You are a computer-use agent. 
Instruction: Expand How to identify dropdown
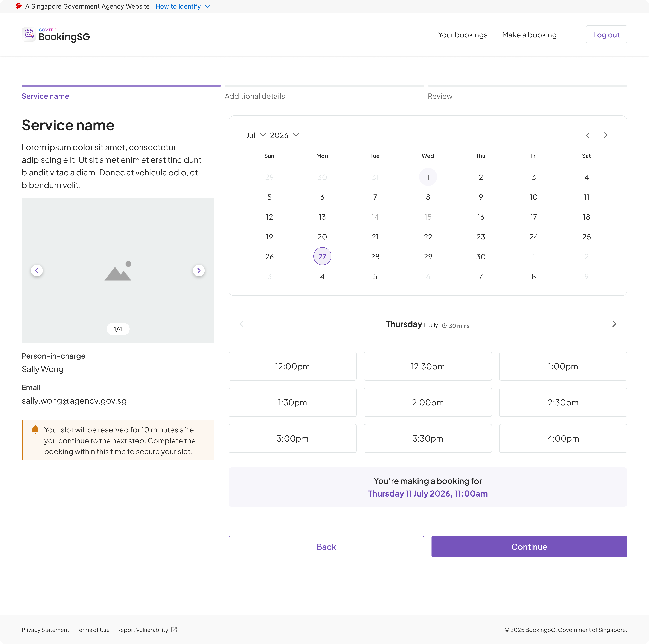183,6
